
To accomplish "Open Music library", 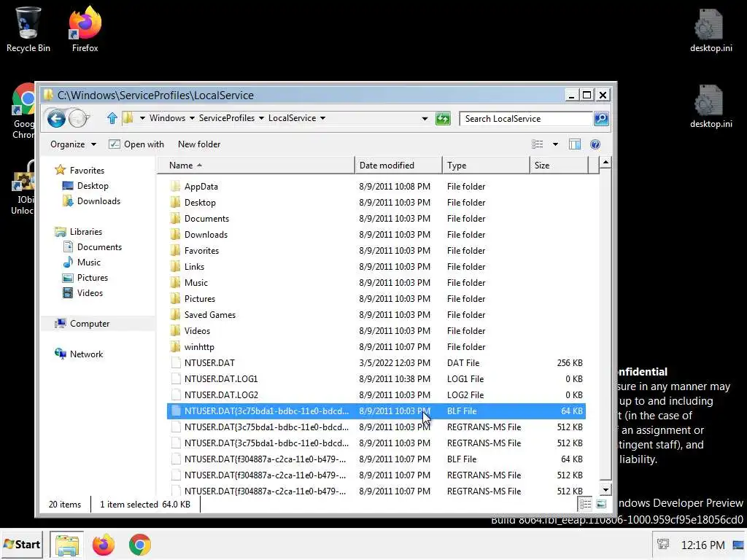I will [82, 262].
